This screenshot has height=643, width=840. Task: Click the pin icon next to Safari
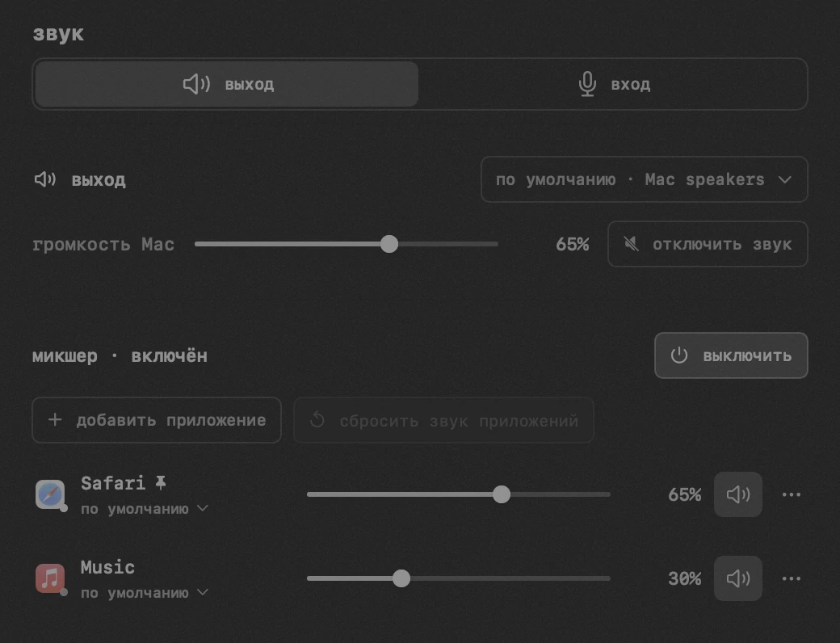tap(160, 483)
